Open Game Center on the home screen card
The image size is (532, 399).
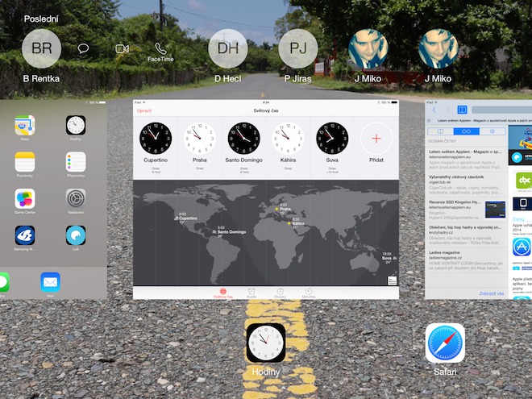[x=25, y=198]
